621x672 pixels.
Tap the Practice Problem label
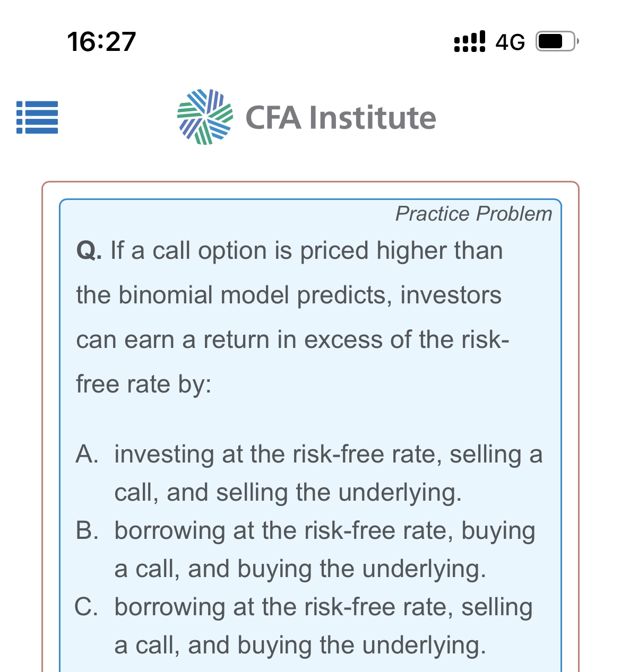click(x=473, y=214)
